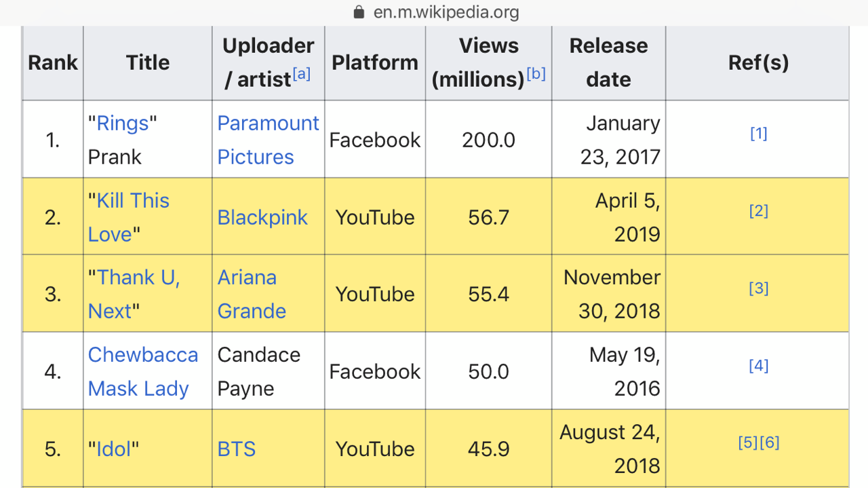868x488 pixels.
Task: Open reference [6] in the BTS row
Action: pyautogui.click(x=770, y=443)
